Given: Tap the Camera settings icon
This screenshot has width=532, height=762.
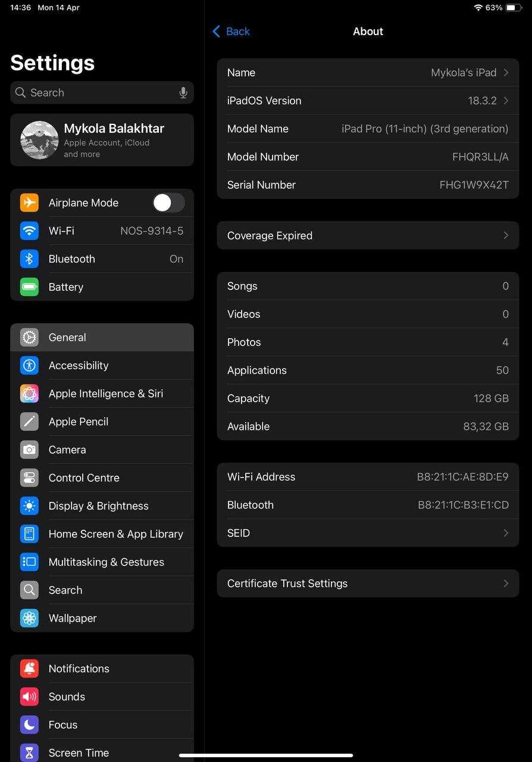Looking at the screenshot, I should (x=29, y=449).
